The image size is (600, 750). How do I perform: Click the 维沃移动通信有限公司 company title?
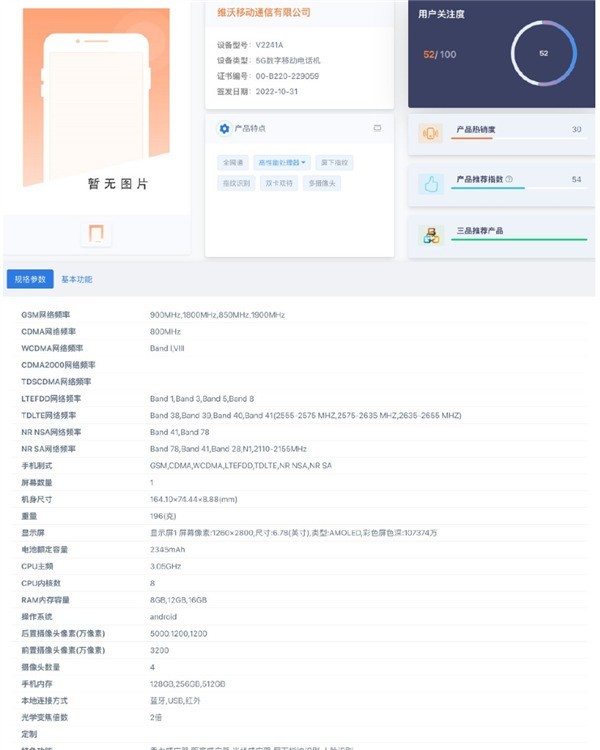coord(264,12)
